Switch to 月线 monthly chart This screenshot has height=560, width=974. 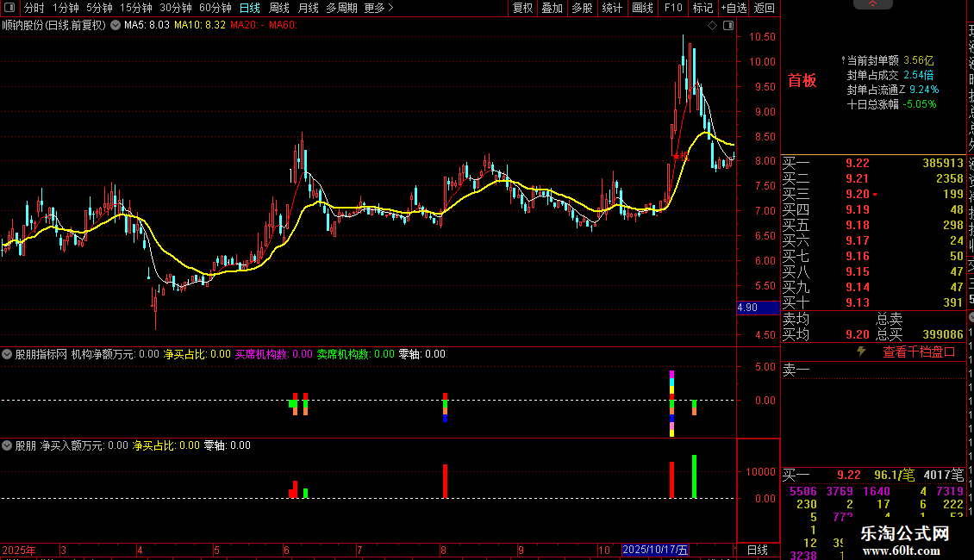point(308,8)
